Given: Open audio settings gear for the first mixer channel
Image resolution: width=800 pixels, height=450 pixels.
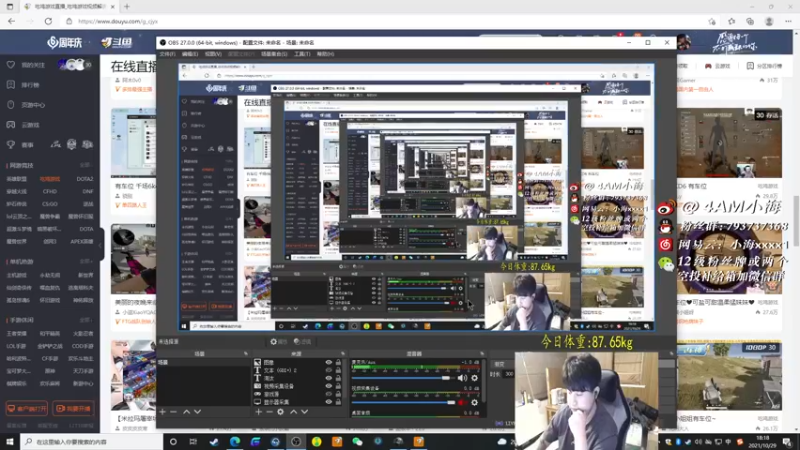Looking at the screenshot, I should [x=474, y=378].
